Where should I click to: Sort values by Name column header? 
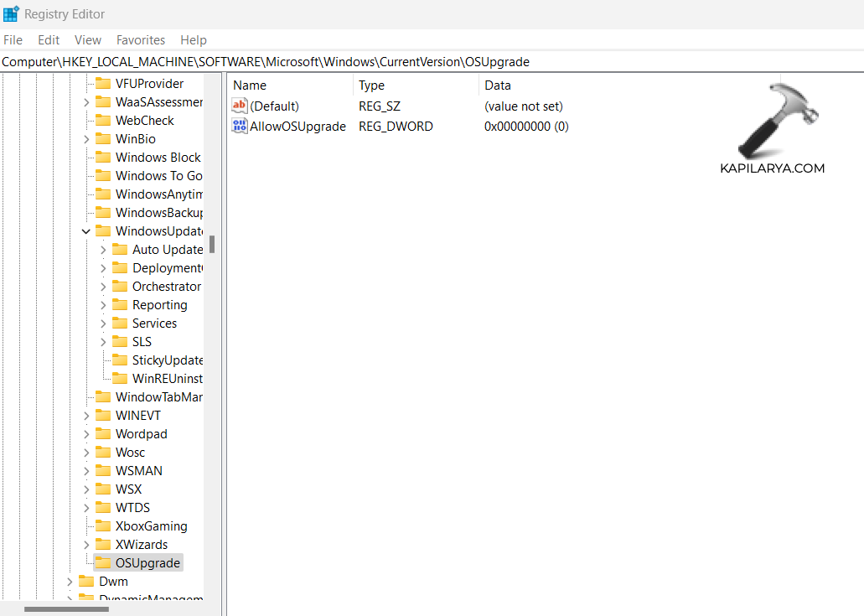(x=290, y=85)
